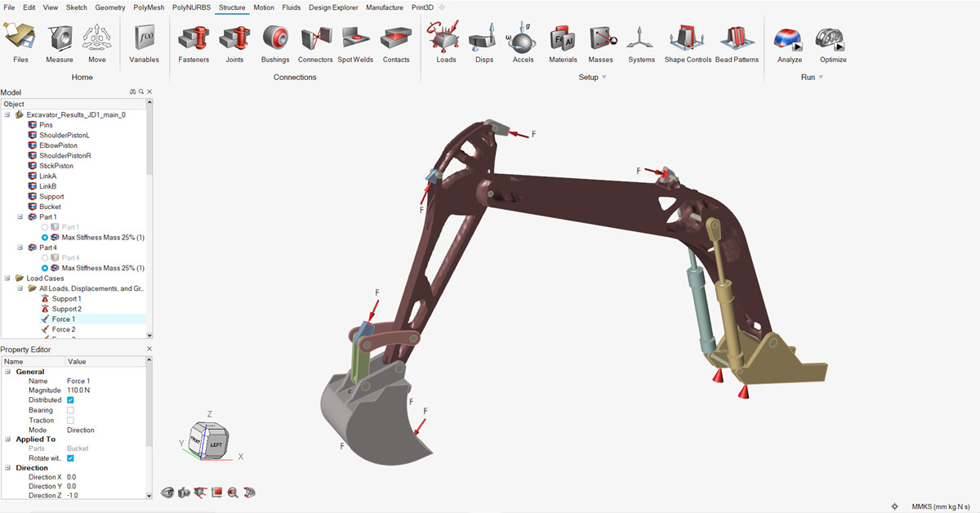This screenshot has width=980, height=513.
Task: Edit the Magnitude value field
Action: click(106, 390)
